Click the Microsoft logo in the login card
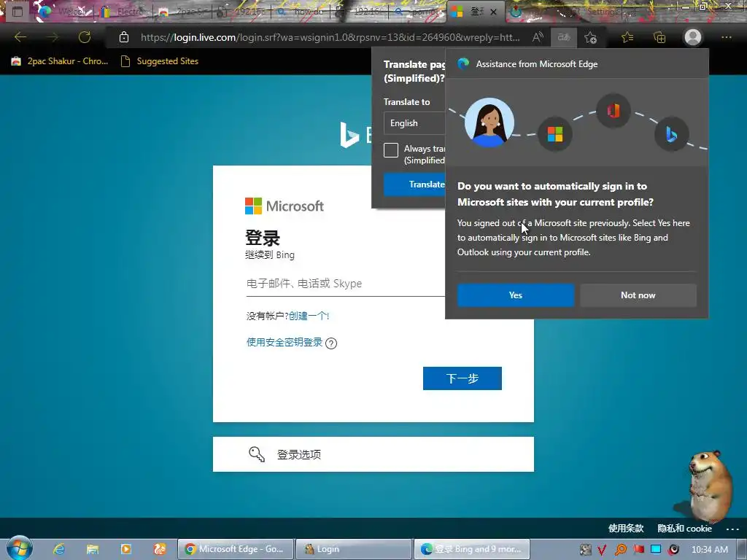 (285, 206)
